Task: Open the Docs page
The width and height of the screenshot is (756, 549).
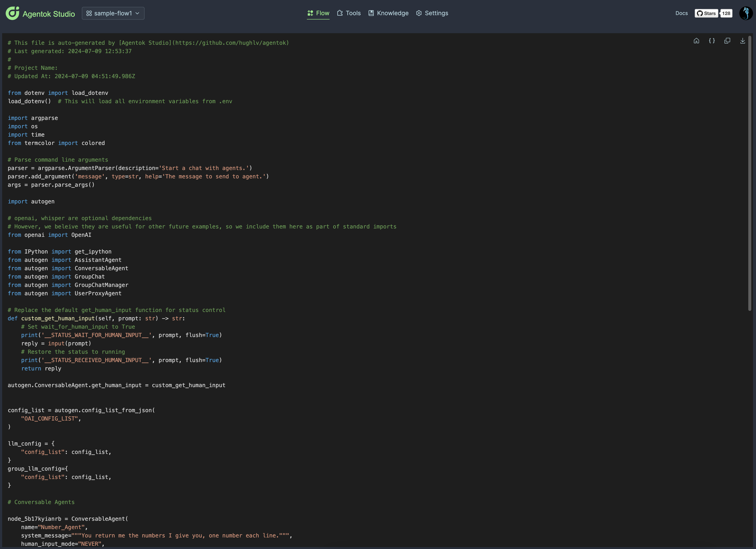Action: click(681, 13)
